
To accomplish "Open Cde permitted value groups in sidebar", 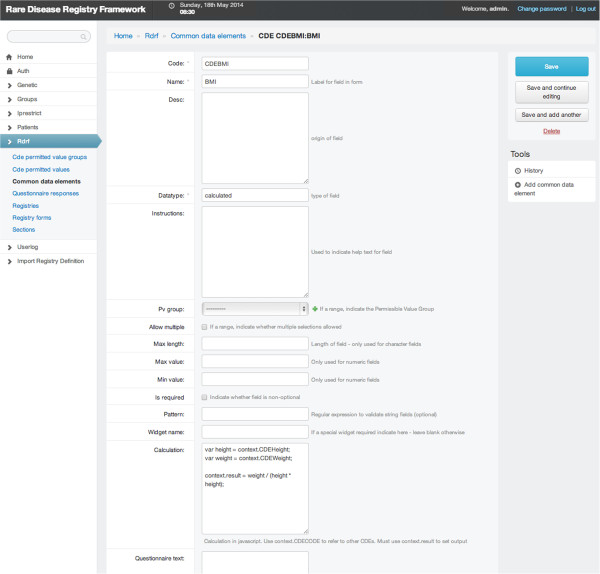I will pos(49,158).
